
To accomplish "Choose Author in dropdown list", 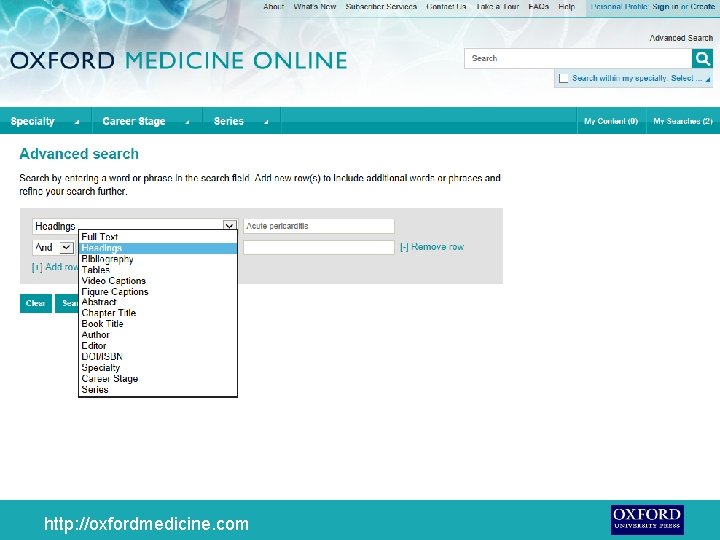I will pyautogui.click(x=158, y=335).
